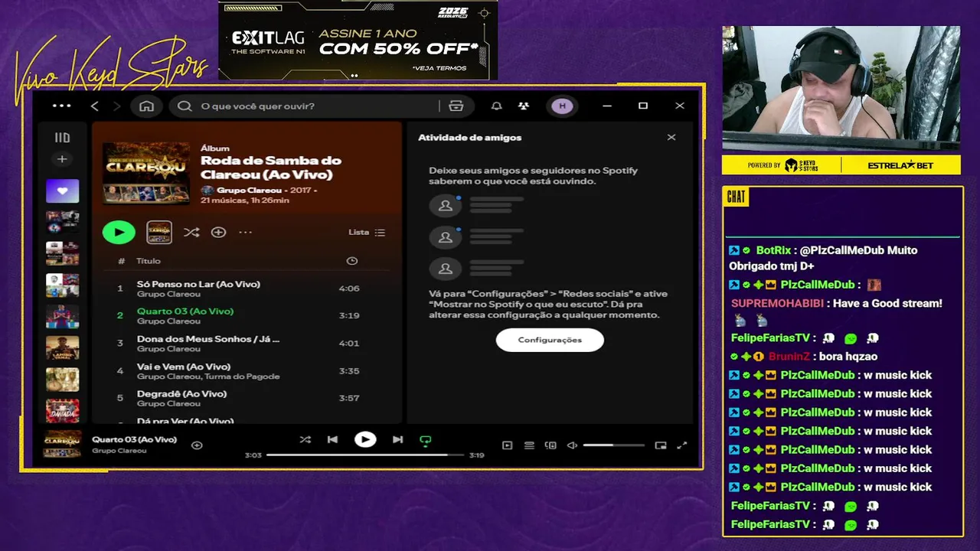Open 'Turma do Pagode' artist link
Image resolution: width=980 pixels, height=551 pixels.
coord(243,377)
